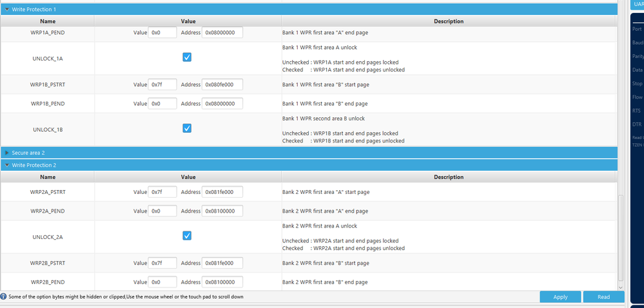Click the WRP2B_PSTRT Address field
The image size is (644, 308).
pos(222,263)
